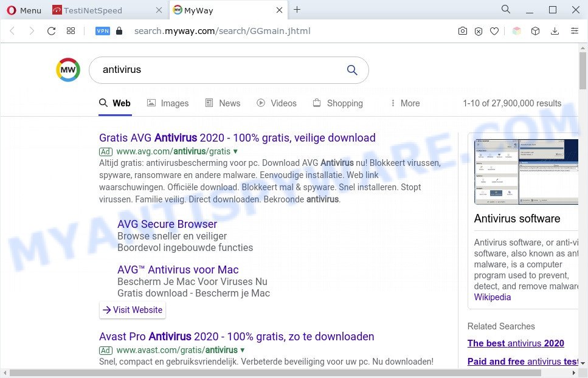Open www.avg.com/antivirus/gratis URL link

[173, 151]
